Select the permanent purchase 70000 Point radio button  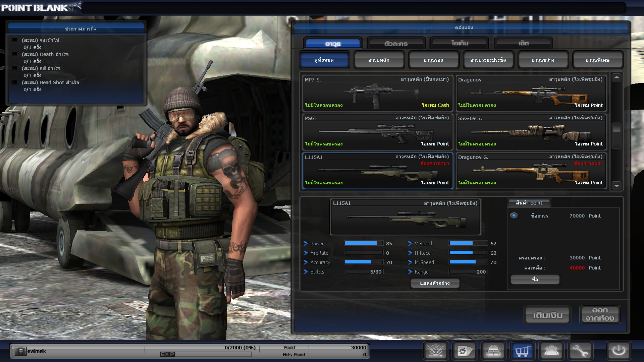tap(514, 216)
